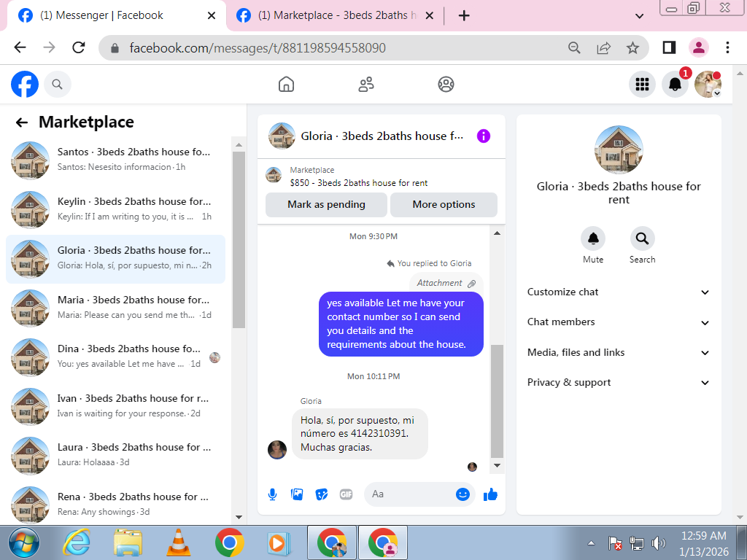Expand Chat members section
Screen dimensions: 747x560
tap(619, 322)
